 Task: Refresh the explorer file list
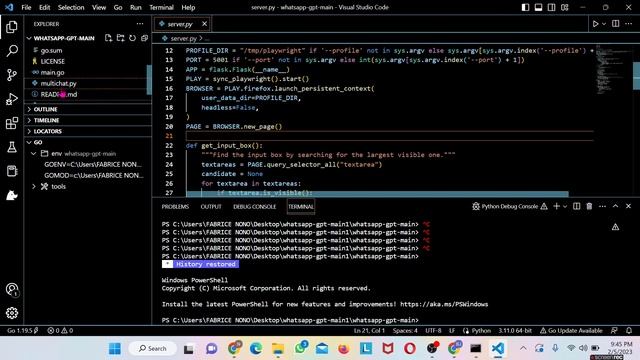coord(132,38)
